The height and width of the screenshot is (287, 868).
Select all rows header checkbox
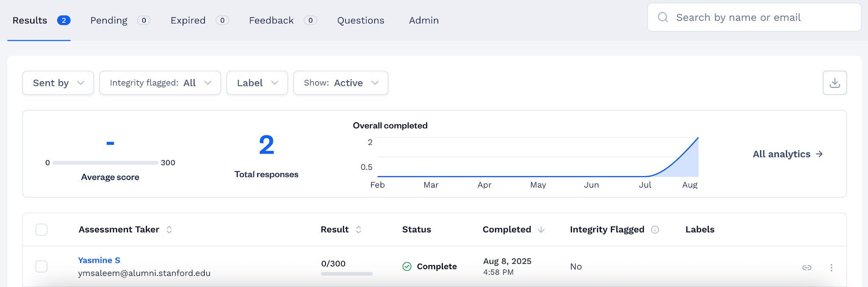pos(42,230)
